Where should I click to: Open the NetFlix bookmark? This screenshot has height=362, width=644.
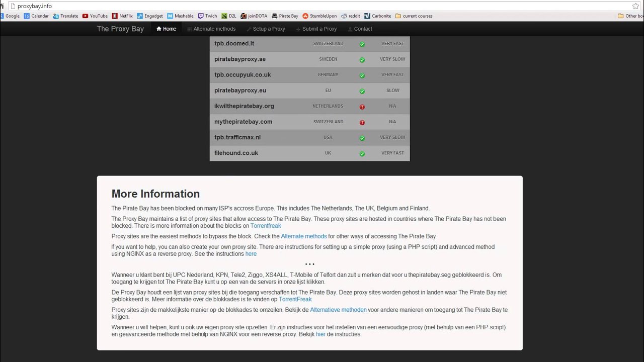[122, 16]
